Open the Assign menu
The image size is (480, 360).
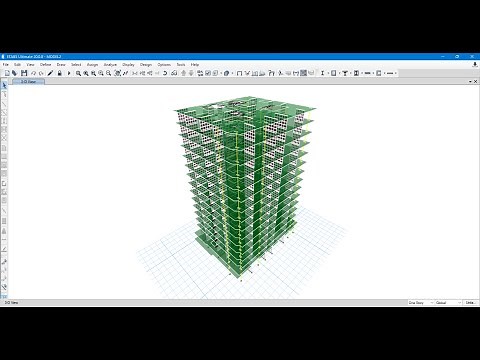click(x=92, y=65)
